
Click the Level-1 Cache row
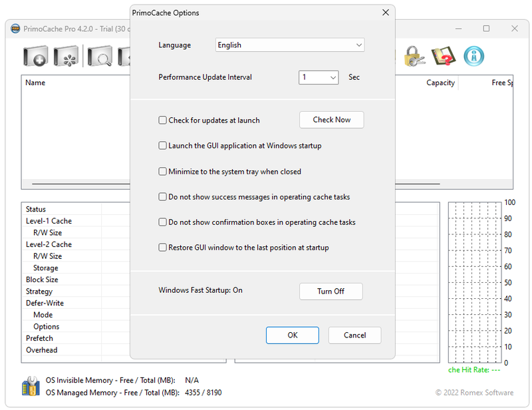(49, 221)
